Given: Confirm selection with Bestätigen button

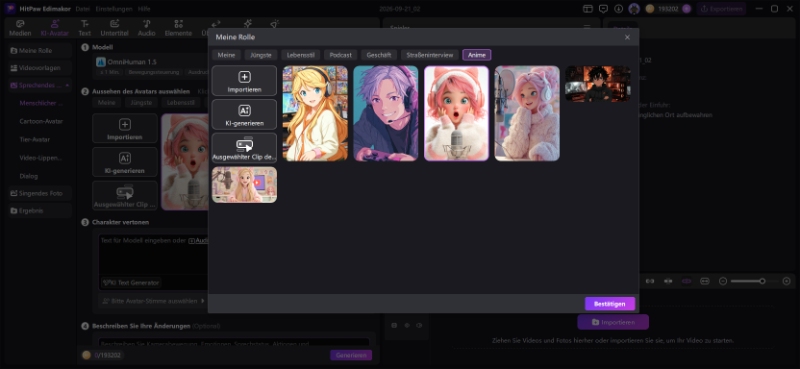Looking at the screenshot, I should point(610,304).
